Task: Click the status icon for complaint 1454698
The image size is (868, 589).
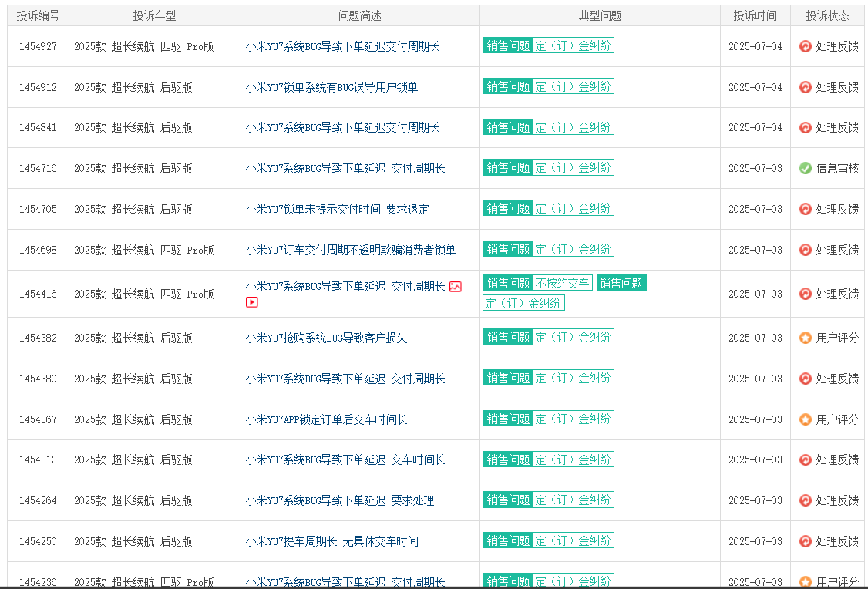Action: (806, 250)
